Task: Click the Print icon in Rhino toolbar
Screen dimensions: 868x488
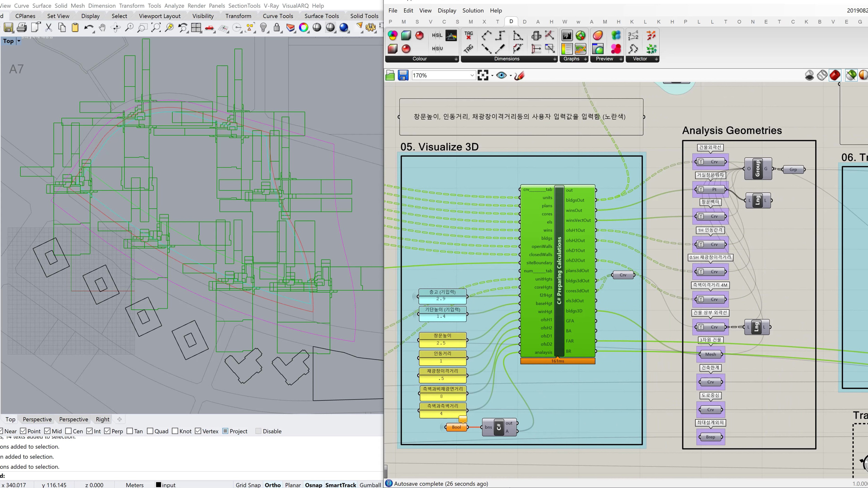Action: point(22,27)
